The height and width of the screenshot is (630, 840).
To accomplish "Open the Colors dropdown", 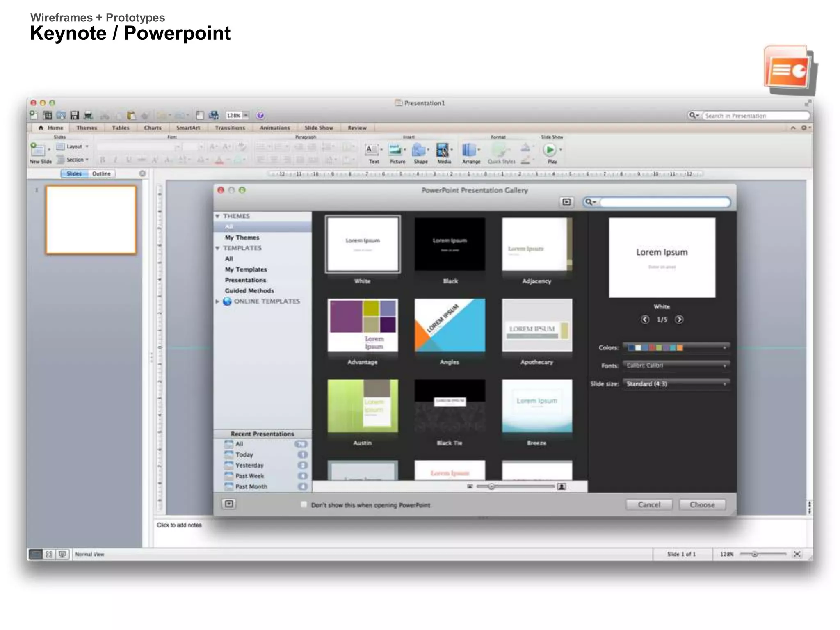I will click(676, 348).
